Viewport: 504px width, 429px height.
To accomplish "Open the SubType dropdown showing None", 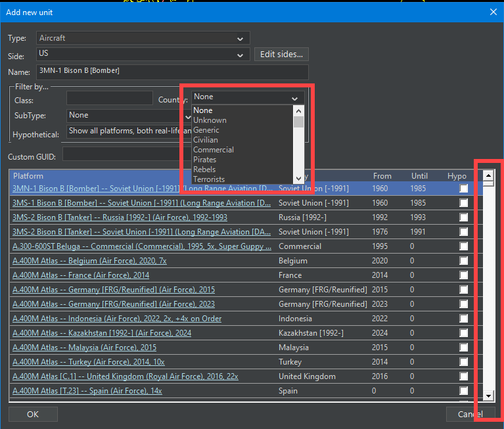I will (x=129, y=116).
